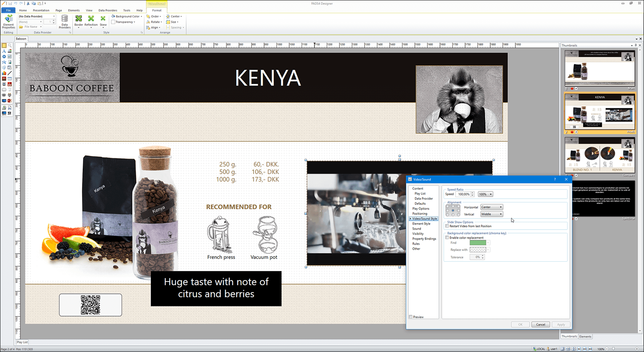This screenshot has height=352, width=644.
Task: Select the center alignment radio button
Action: (x=453, y=211)
